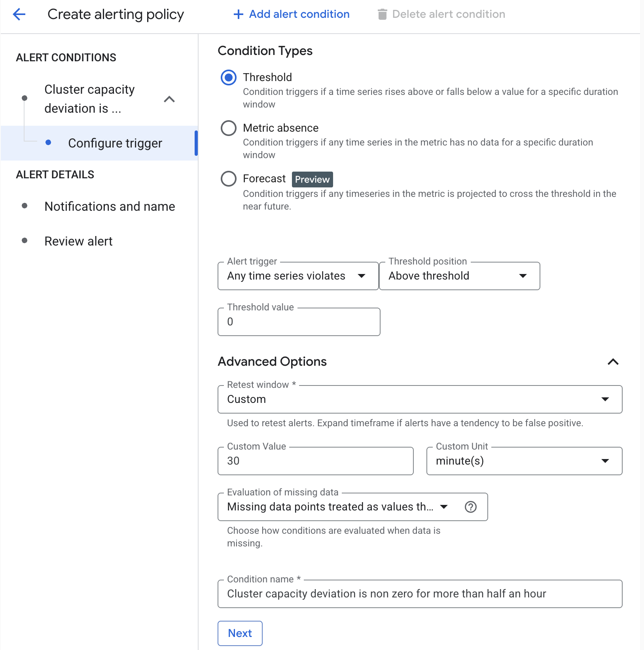Go to Notifications and name step
The width and height of the screenshot is (644, 650).
click(x=110, y=206)
